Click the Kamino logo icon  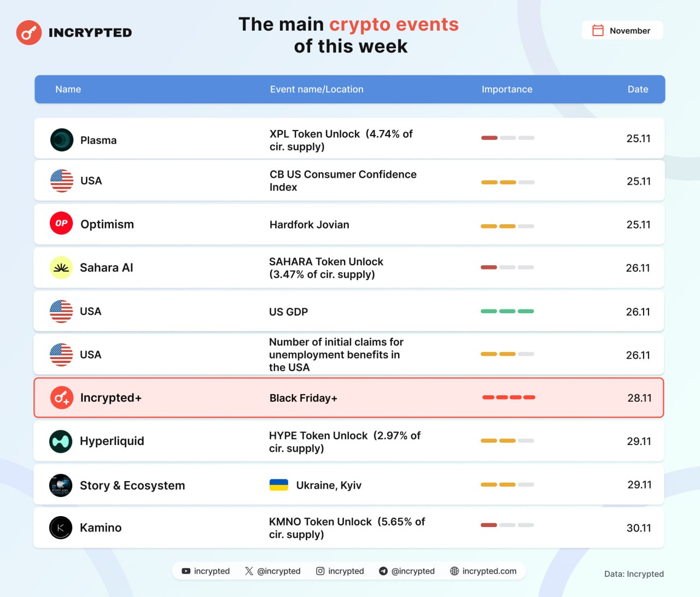tap(61, 528)
